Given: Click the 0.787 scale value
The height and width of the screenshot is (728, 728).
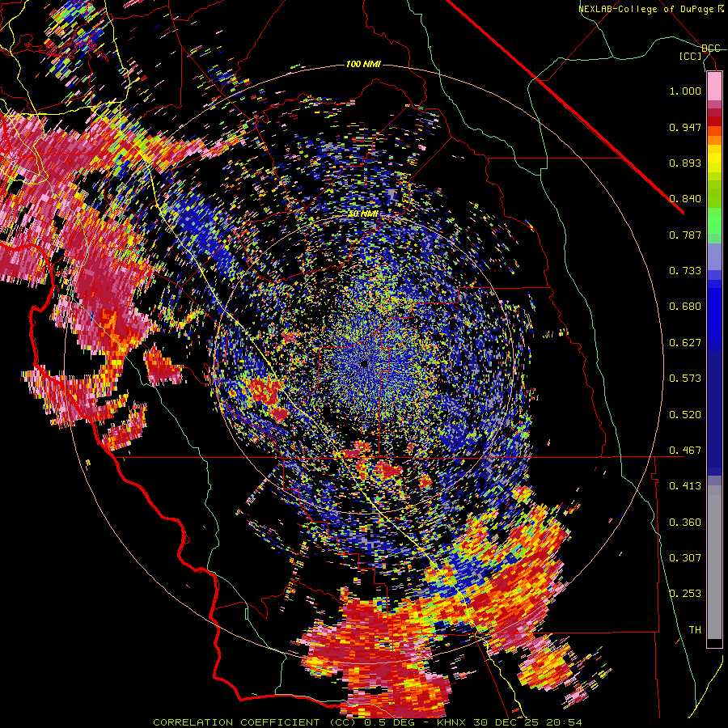Looking at the screenshot, I should click(685, 235).
